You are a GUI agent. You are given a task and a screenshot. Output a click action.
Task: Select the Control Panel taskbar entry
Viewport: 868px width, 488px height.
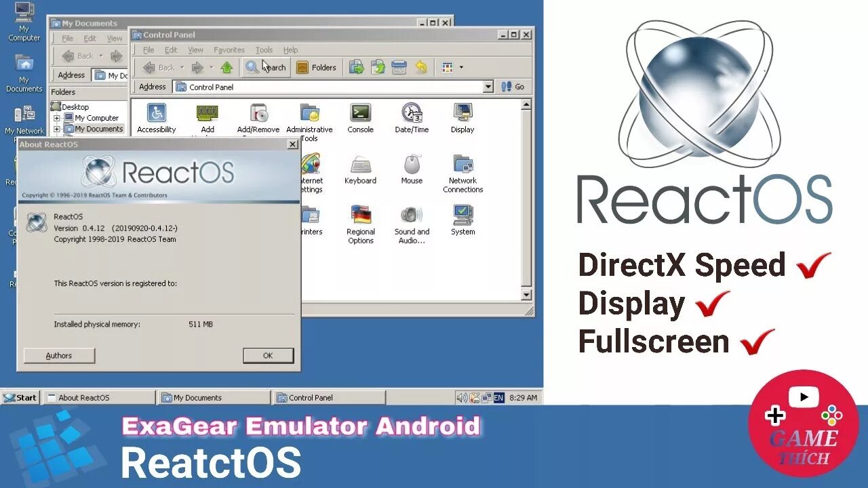tap(329, 397)
